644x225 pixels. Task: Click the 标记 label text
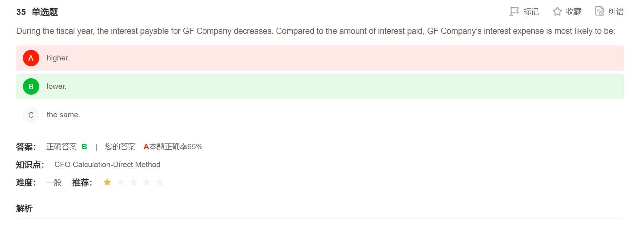pyautogui.click(x=531, y=12)
